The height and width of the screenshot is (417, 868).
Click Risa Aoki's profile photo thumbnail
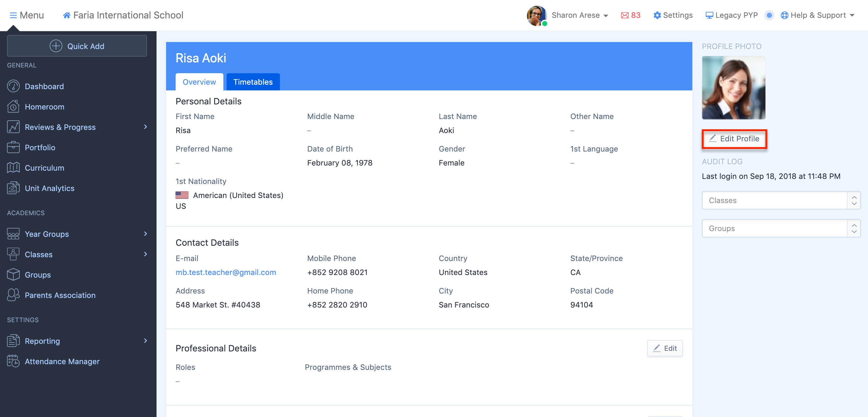point(733,88)
